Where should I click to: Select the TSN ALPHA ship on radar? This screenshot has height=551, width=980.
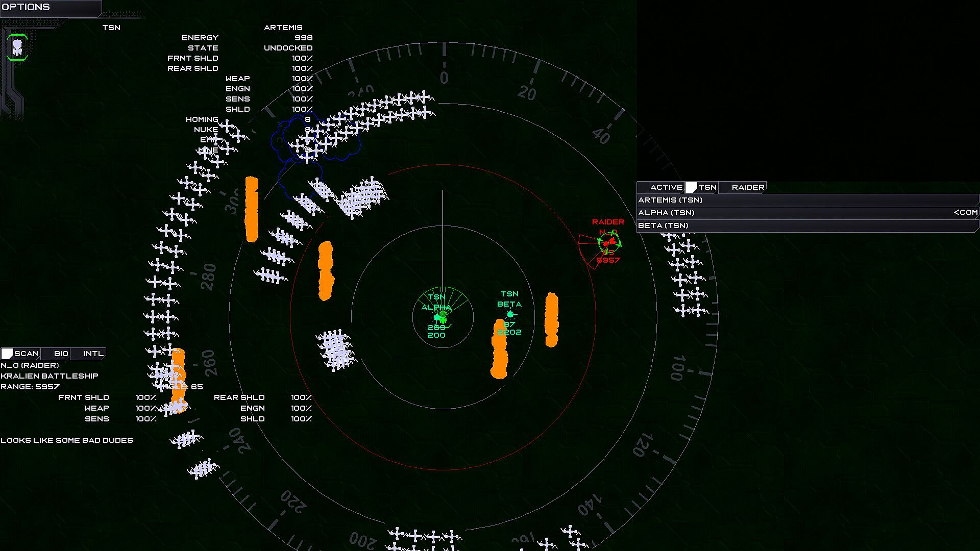[x=437, y=317]
